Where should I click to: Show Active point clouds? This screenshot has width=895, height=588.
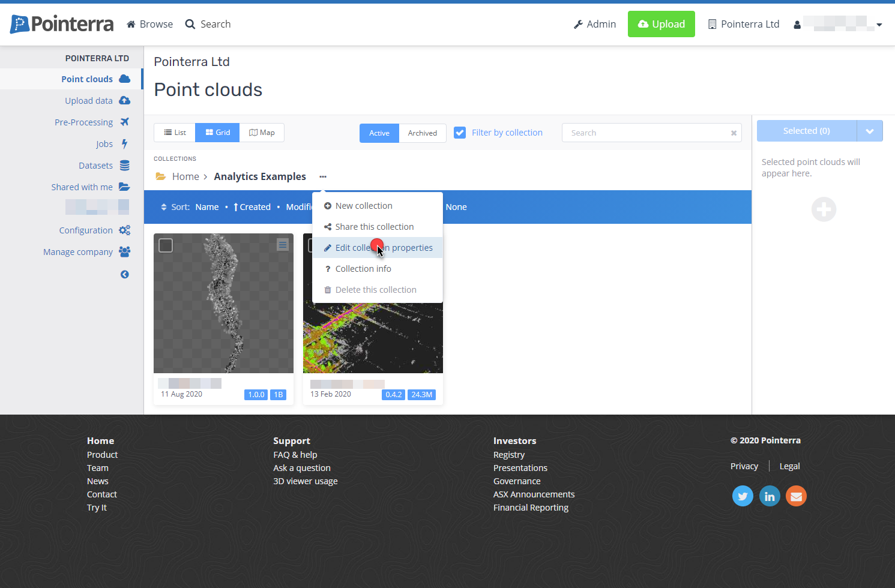tap(379, 133)
